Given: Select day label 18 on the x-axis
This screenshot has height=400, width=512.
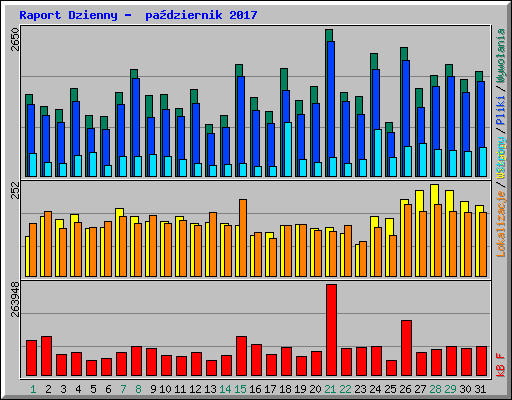Looking at the screenshot, I should [285, 389].
